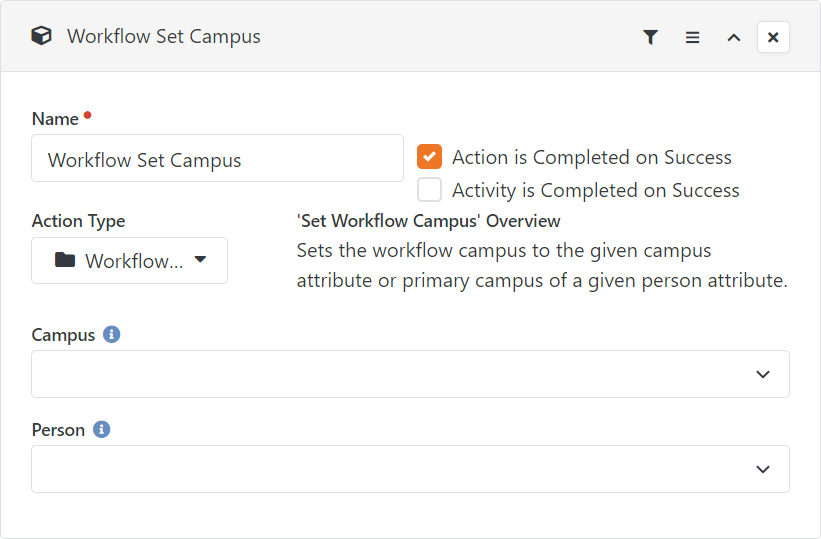This screenshot has width=821, height=539.
Task: Uncheck Action is Completed on Success
Action: click(429, 157)
